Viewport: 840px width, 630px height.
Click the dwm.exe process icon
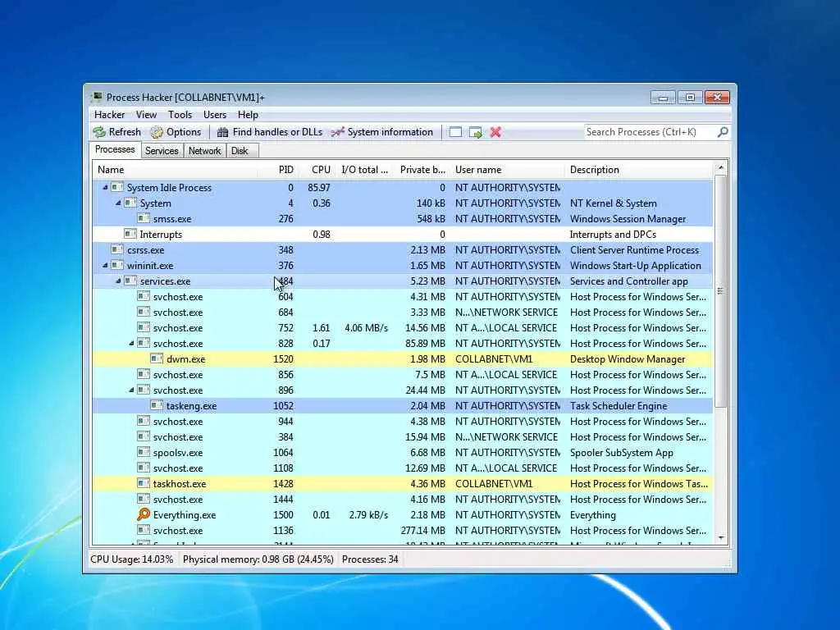[x=157, y=359]
